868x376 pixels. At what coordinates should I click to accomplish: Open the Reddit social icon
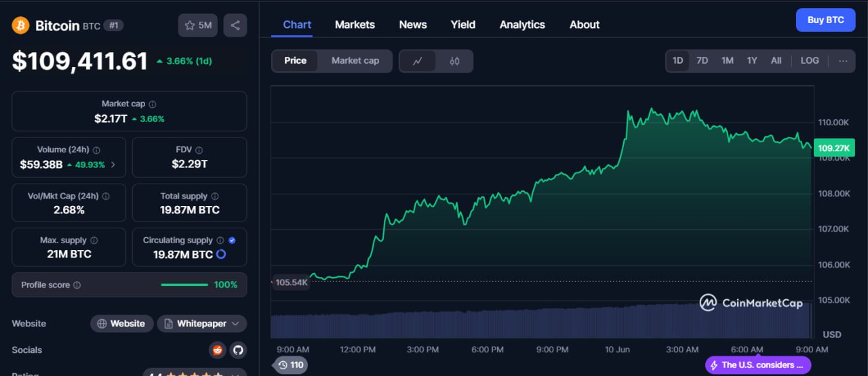218,350
